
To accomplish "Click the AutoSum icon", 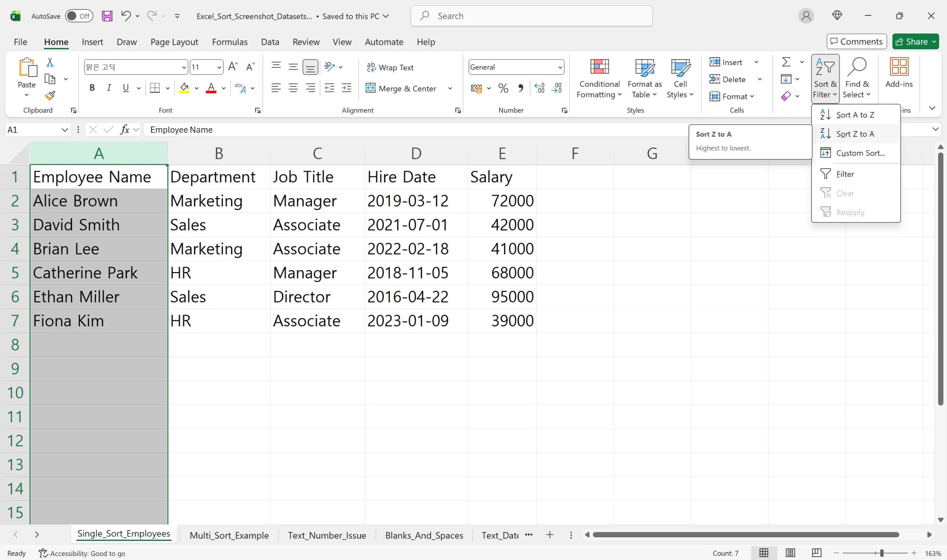I will pyautogui.click(x=786, y=62).
